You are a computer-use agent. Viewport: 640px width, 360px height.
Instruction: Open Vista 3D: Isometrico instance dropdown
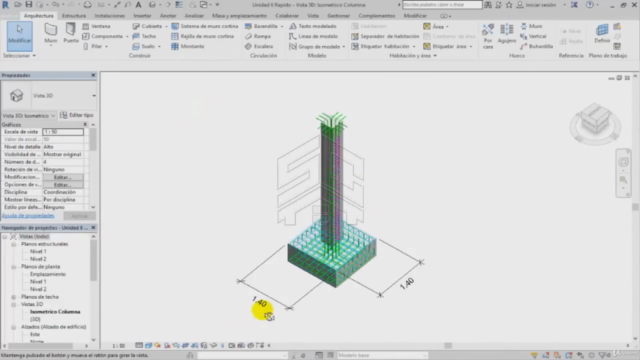29,116
